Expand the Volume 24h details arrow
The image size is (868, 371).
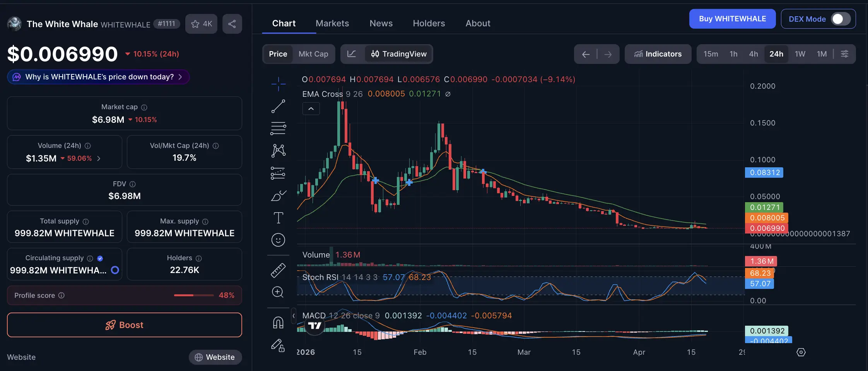tap(98, 158)
